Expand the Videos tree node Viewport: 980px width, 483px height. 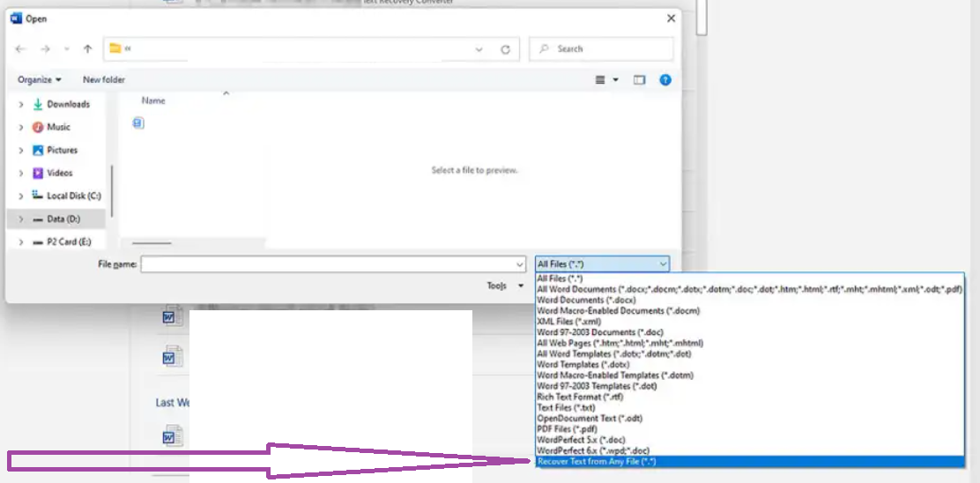point(21,173)
